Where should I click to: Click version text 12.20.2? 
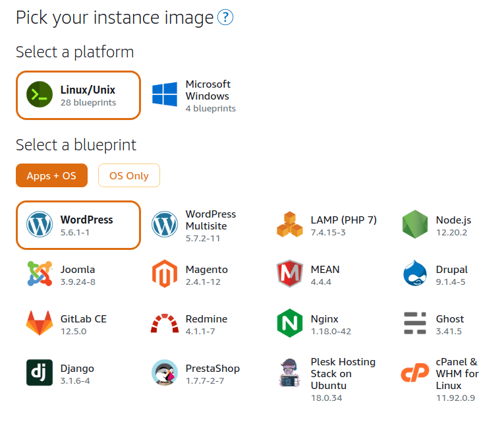pyautogui.click(x=451, y=233)
